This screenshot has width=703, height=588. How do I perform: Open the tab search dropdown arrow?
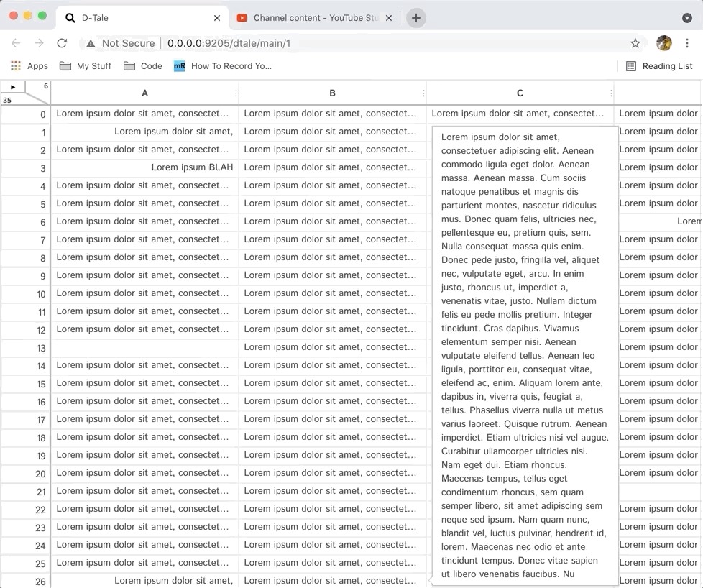pyautogui.click(x=687, y=18)
